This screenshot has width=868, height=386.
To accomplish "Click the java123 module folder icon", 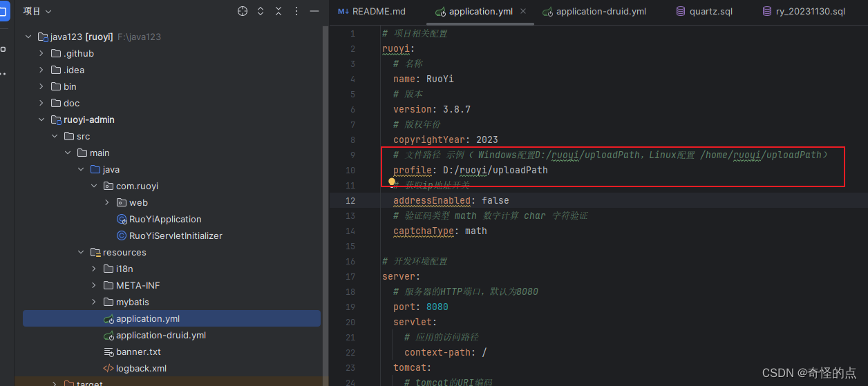I will click(43, 37).
